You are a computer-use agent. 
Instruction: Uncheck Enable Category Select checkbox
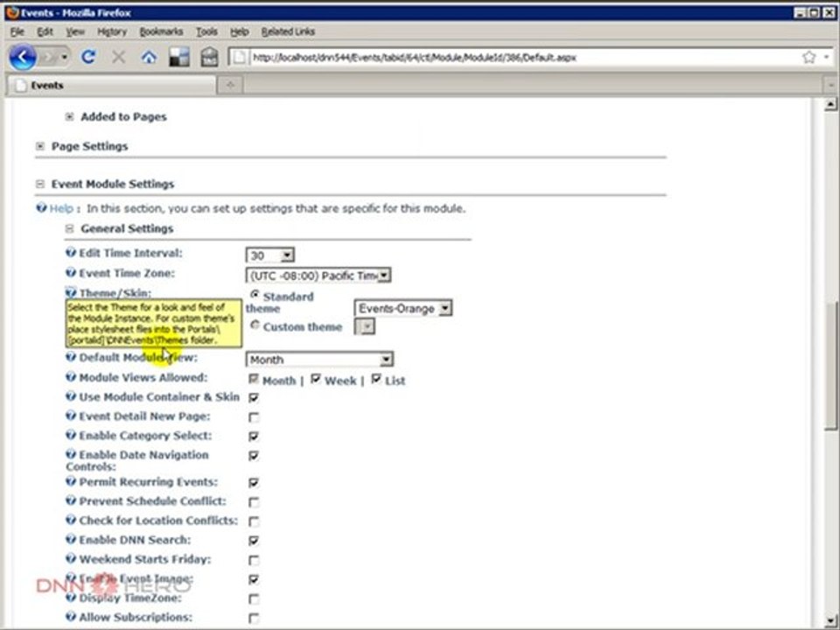tap(254, 436)
